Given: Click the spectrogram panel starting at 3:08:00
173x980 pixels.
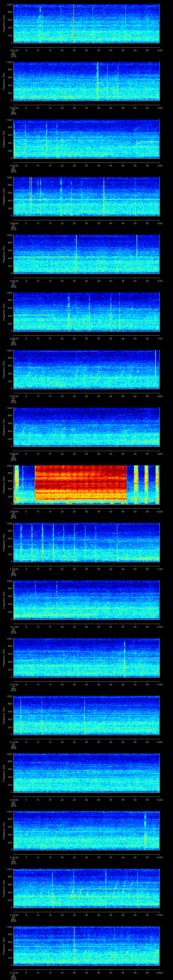Looking at the screenshot, I should (87, 427).
